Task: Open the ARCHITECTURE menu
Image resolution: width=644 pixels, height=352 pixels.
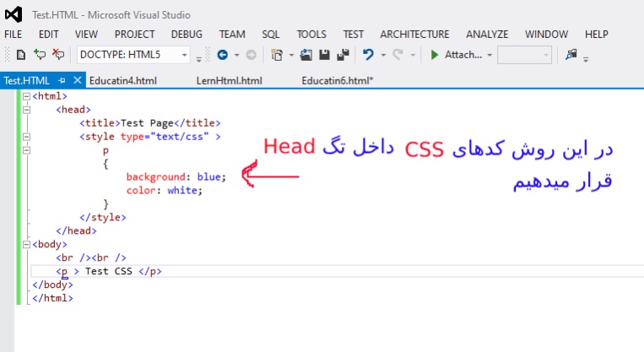Action: (x=414, y=34)
